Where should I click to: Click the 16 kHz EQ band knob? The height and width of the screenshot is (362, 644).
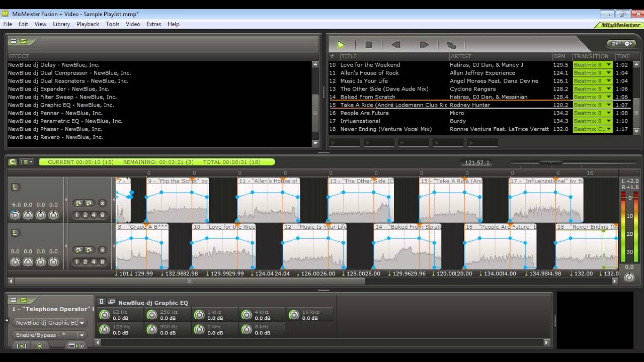[x=294, y=315]
